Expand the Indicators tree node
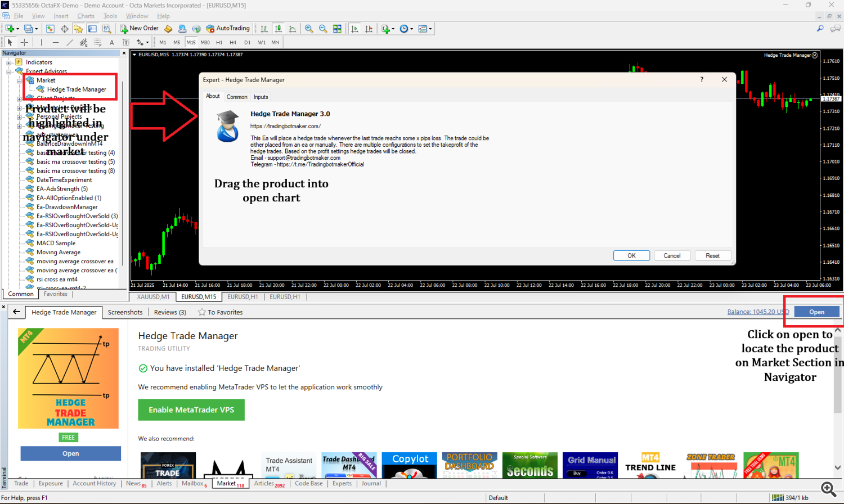Screen dimensions: 844x504 pyautogui.click(x=9, y=62)
